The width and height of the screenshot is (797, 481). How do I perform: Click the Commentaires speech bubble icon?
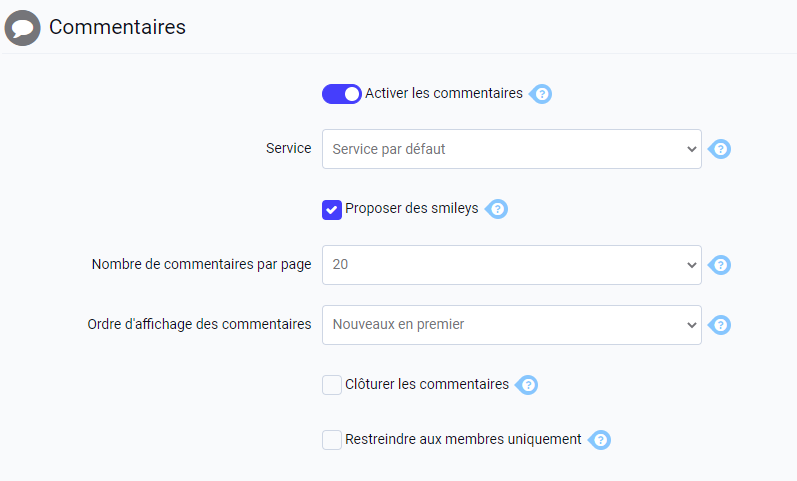22,27
